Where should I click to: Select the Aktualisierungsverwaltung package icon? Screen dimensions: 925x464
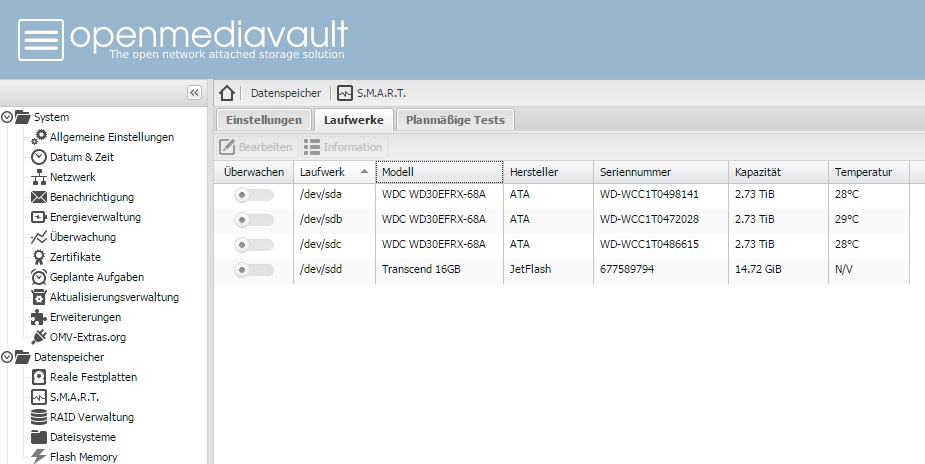tap(39, 297)
